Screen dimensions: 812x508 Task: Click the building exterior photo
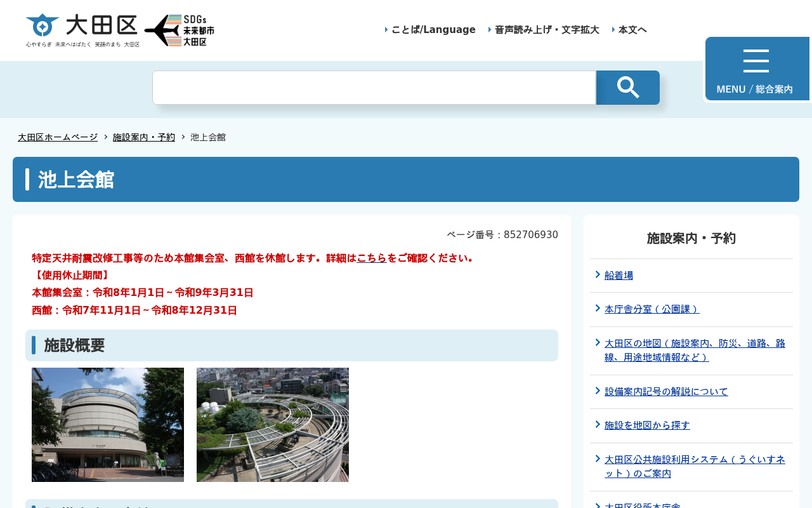pyautogui.click(x=108, y=425)
